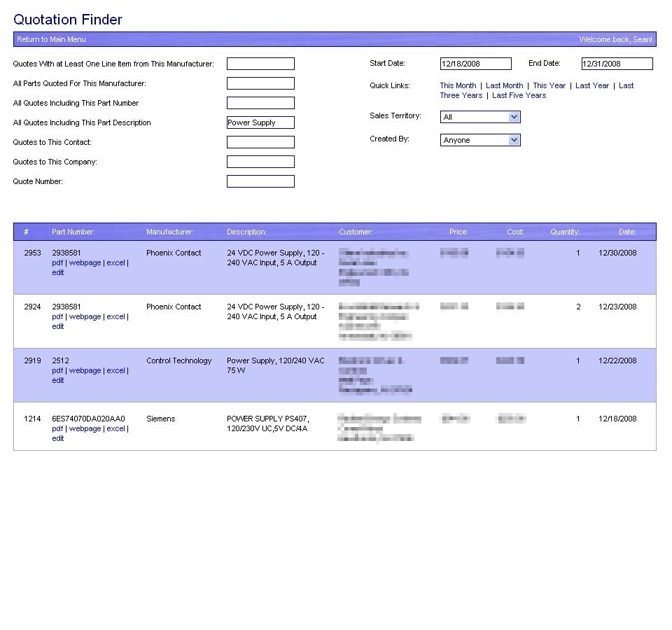Click the Manufacturer column header
The image size is (672, 630).
[169, 232]
